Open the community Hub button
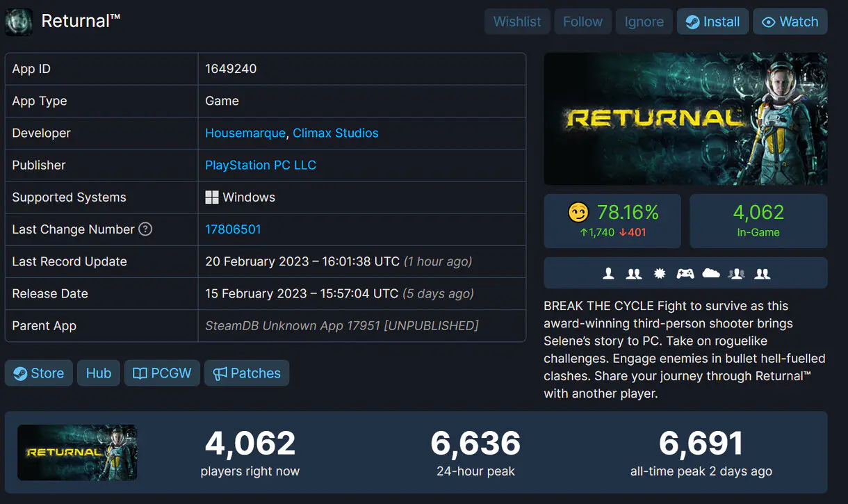 pos(99,373)
